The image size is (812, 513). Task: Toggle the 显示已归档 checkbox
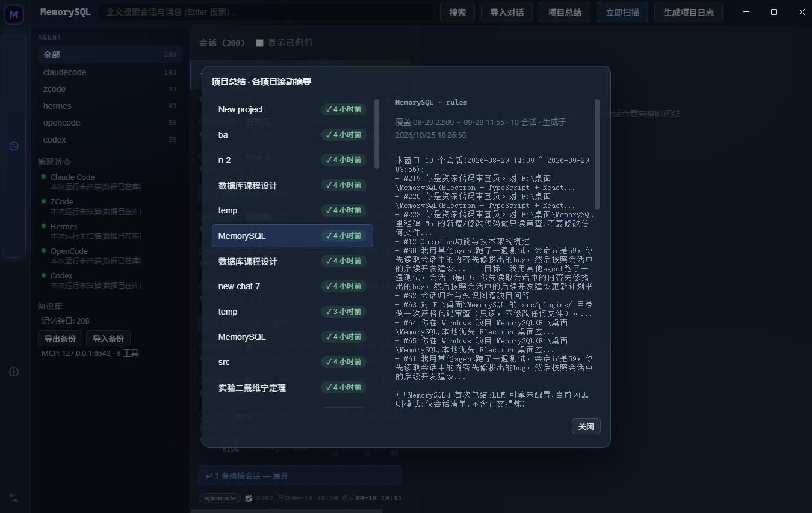(260, 43)
